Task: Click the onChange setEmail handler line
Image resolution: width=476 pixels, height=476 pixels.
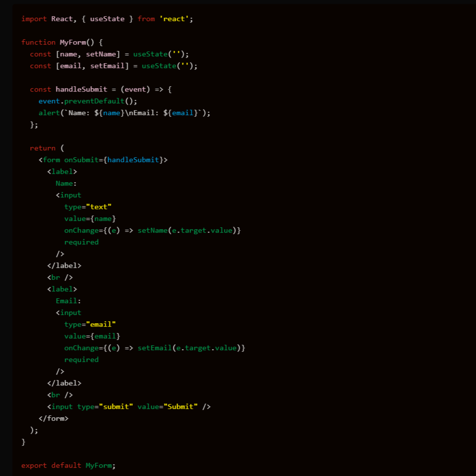Action: [x=155, y=348]
